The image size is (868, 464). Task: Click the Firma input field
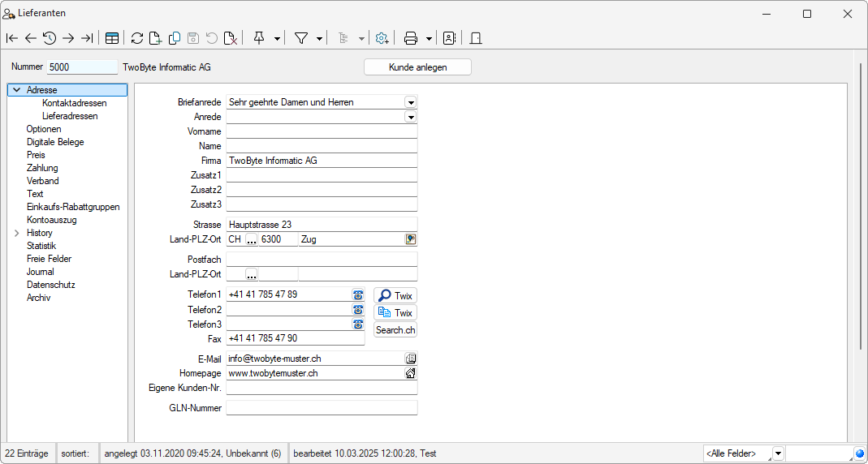click(x=322, y=161)
